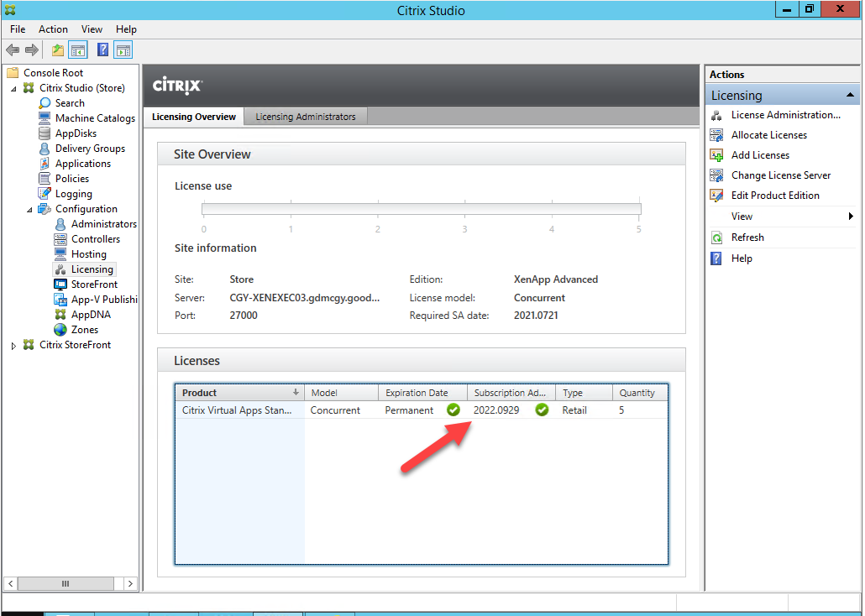The width and height of the screenshot is (865, 616).
Task: Toggle the Show/Hide Action Pane icon
Action: coord(123,50)
